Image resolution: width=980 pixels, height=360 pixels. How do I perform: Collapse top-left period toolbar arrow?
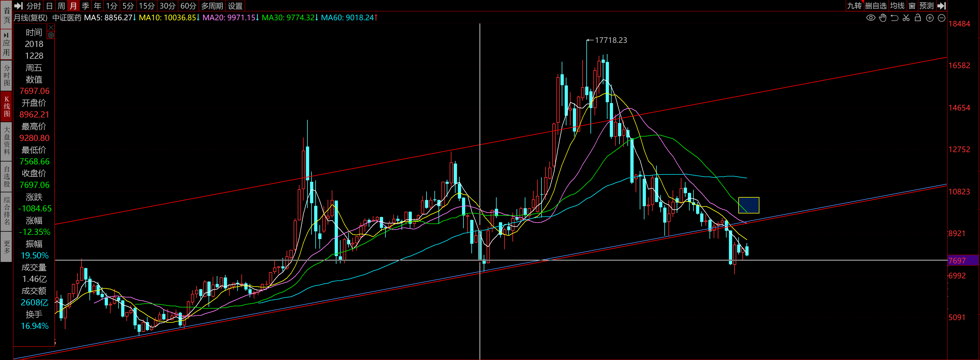tap(18, 6)
